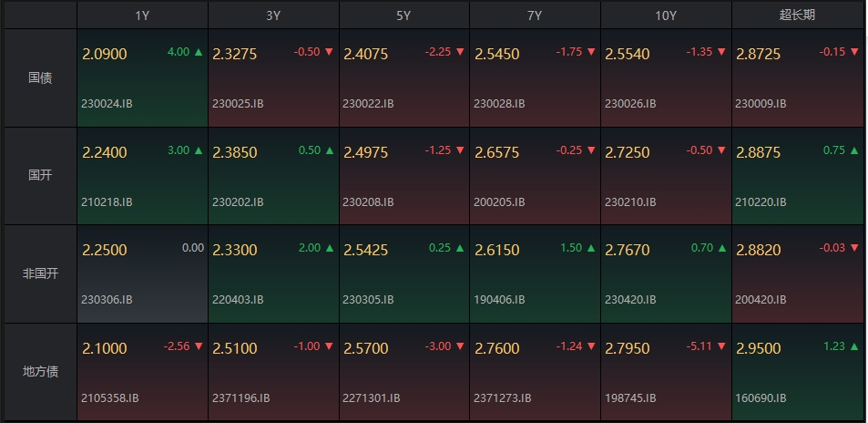This screenshot has width=868, height=423.
Task: Click the red down arrow in 国债 3Y cell
Action: tap(330, 52)
